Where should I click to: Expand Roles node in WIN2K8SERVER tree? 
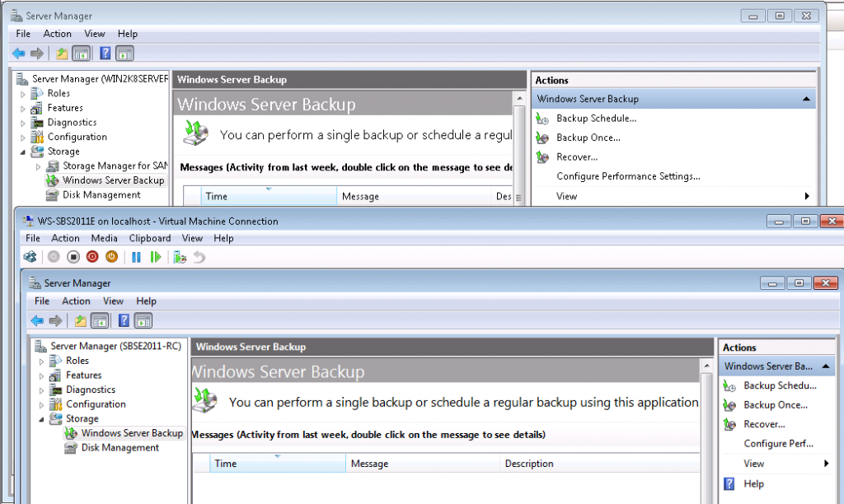coord(22,94)
